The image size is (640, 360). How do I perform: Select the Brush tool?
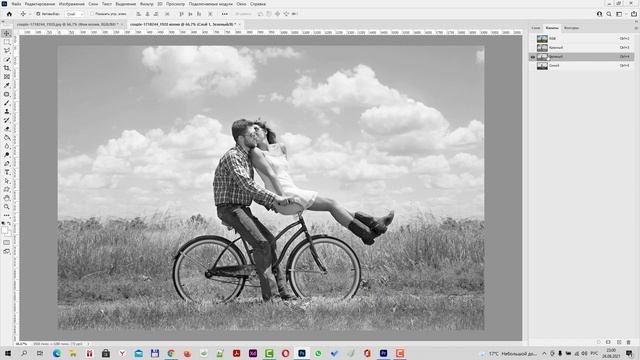(7, 103)
